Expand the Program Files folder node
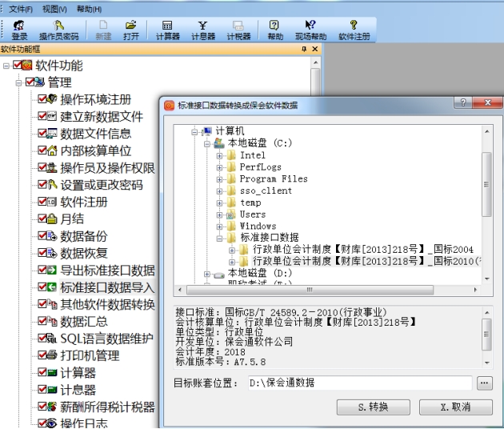Screen dimensions: 504x429 (x=220, y=179)
